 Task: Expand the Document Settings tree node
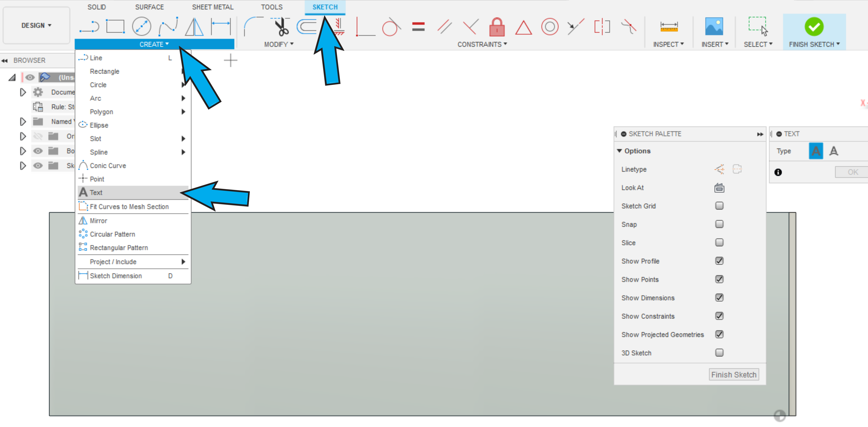[23, 92]
